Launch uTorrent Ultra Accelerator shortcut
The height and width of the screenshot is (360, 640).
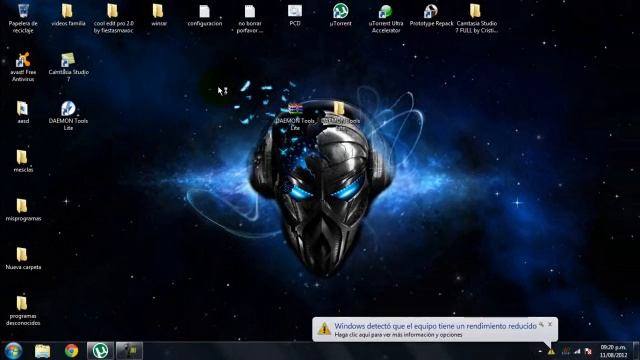[x=386, y=18]
